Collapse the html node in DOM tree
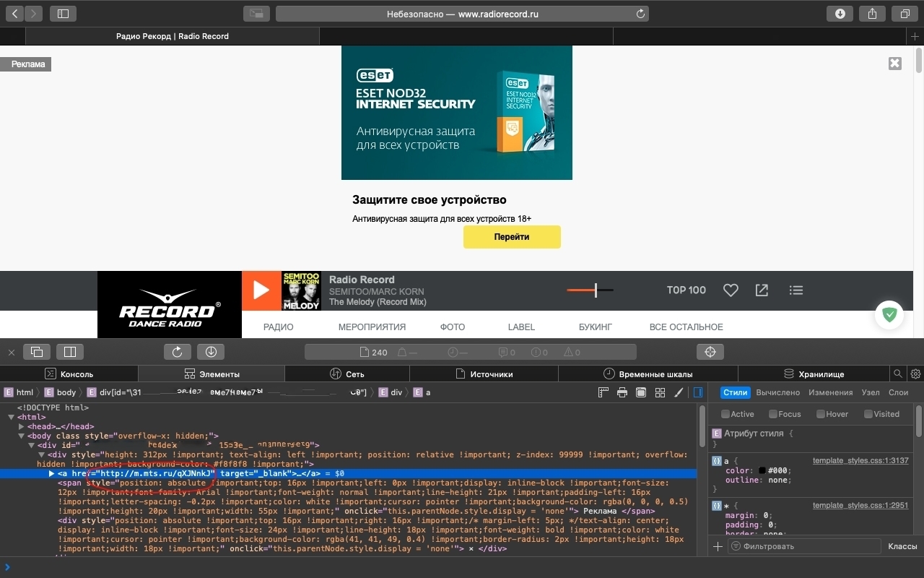 click(12, 417)
